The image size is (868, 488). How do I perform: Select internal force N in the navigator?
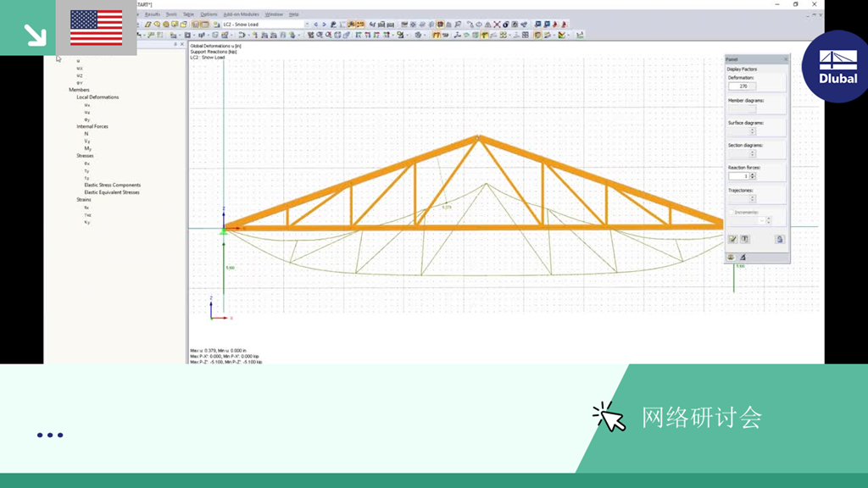click(x=86, y=134)
